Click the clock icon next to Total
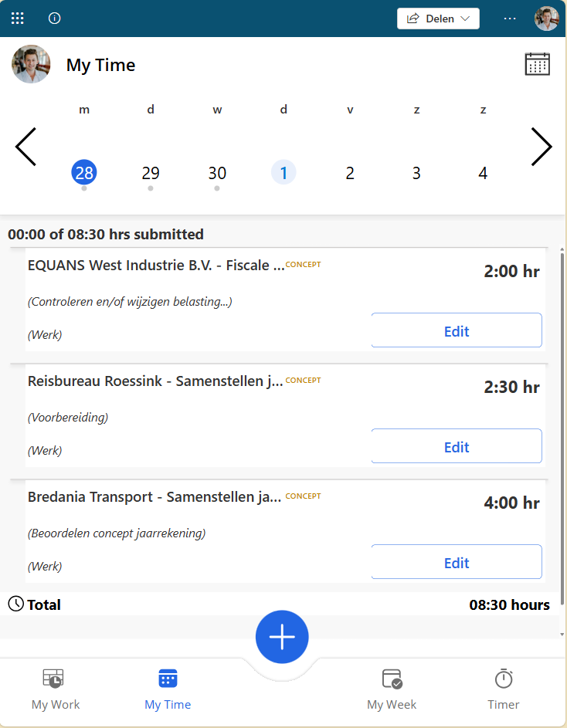 pyautogui.click(x=15, y=604)
